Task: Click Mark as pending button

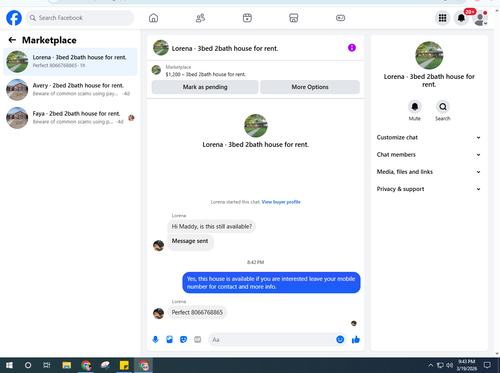Action: (205, 87)
